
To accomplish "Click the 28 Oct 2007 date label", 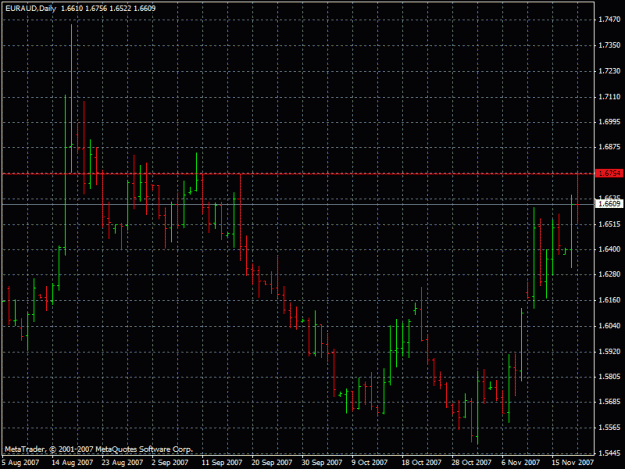I will [x=472, y=462].
